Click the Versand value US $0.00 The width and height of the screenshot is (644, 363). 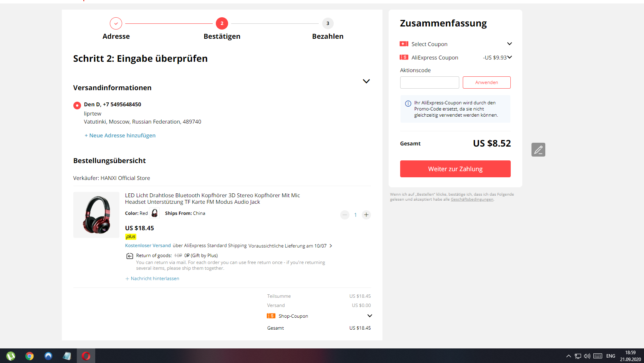(x=361, y=305)
